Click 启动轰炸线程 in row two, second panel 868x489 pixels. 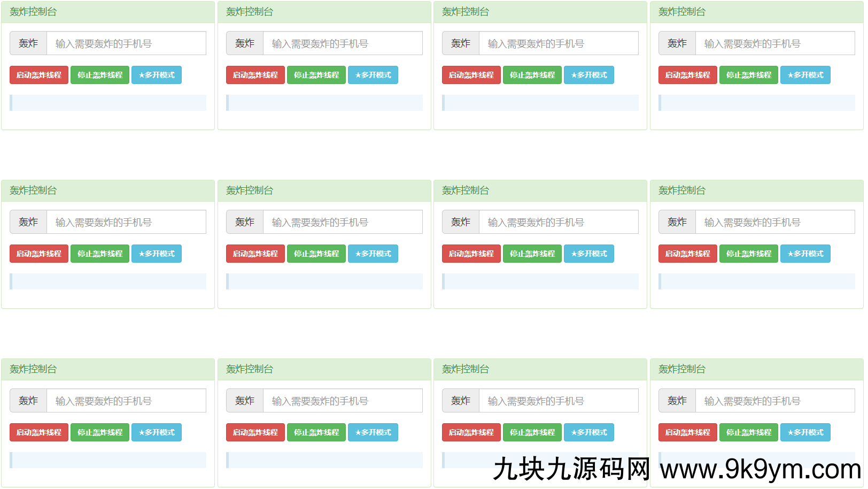(x=255, y=254)
